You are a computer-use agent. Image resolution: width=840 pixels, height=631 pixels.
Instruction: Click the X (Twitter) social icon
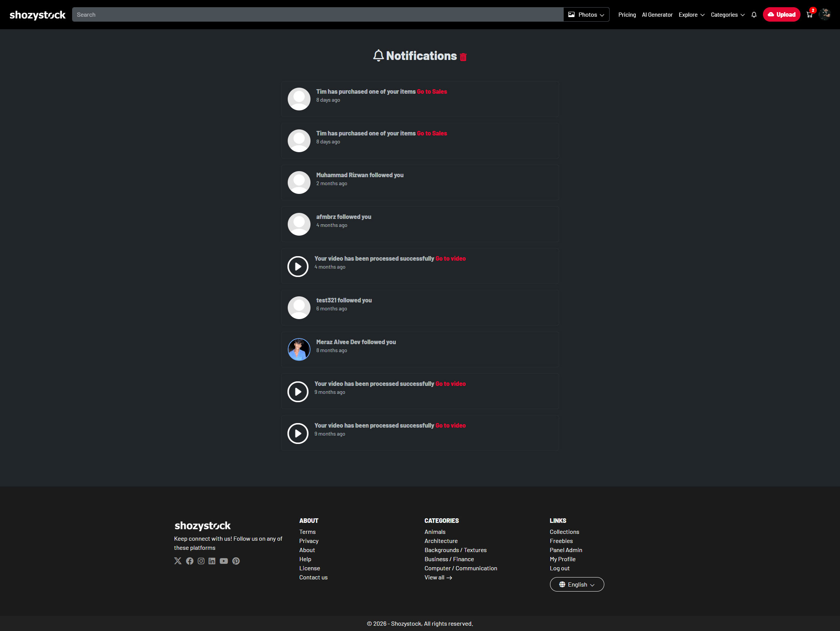click(x=178, y=561)
